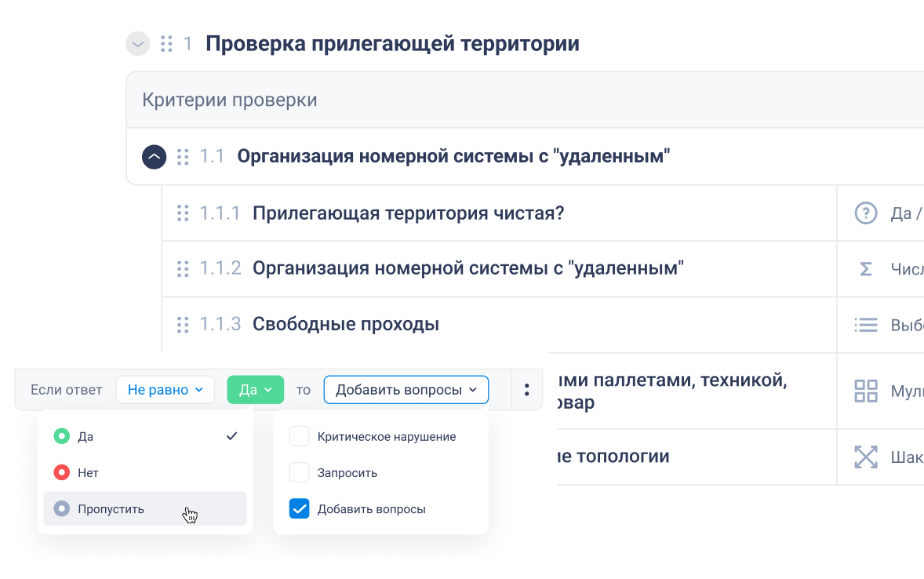Check the Запросить checkbox
Viewport: 924px width, 579px height.
pos(300,472)
